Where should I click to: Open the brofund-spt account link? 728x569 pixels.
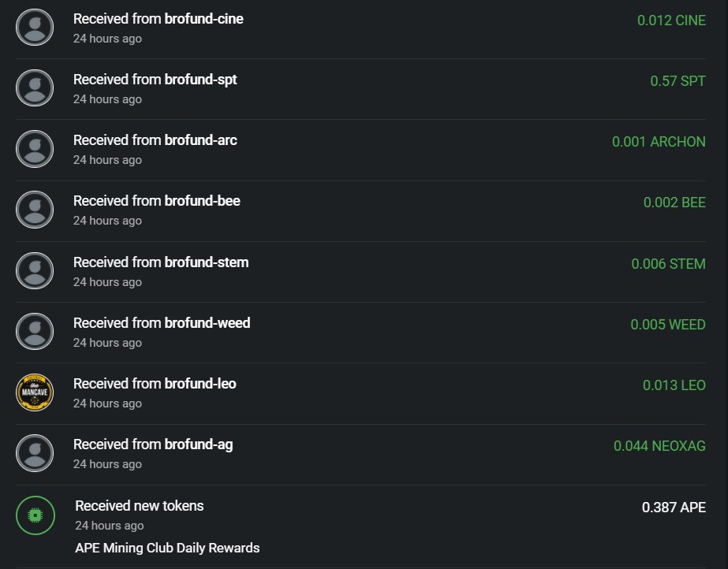[200, 80]
